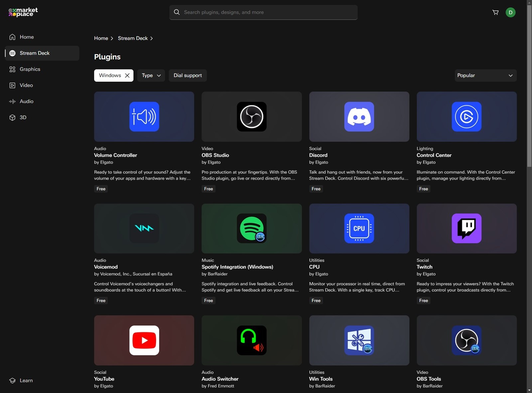Click the Lighting category label
This screenshot has height=393, width=532.
coord(425,148)
